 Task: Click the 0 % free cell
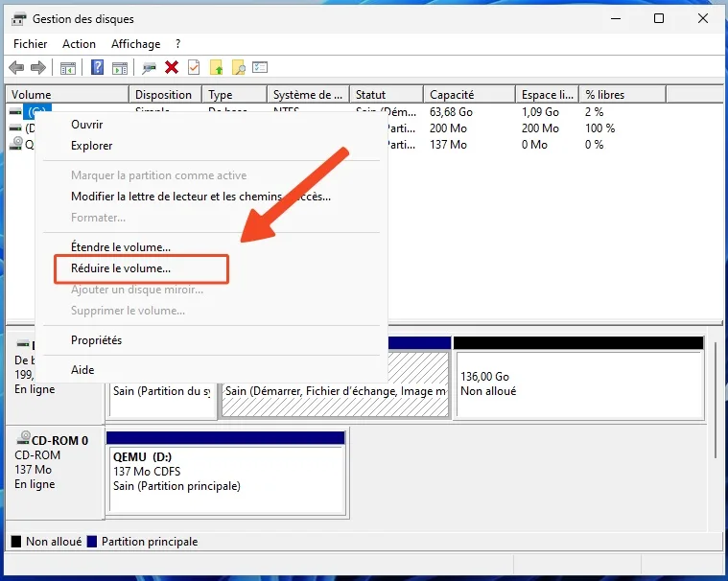coord(594,145)
